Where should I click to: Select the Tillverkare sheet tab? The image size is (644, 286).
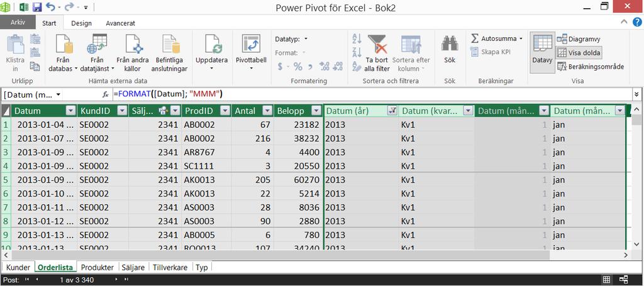click(170, 268)
